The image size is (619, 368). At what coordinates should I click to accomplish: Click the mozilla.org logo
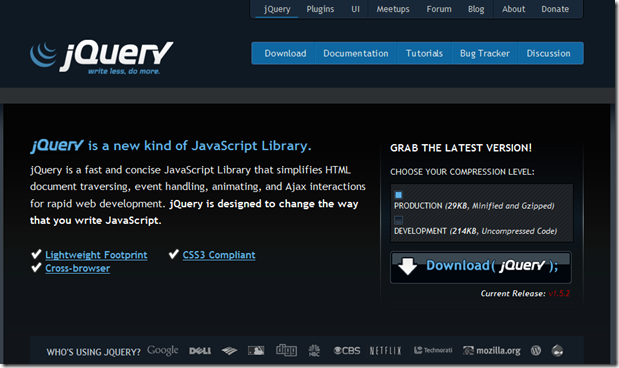[491, 350]
